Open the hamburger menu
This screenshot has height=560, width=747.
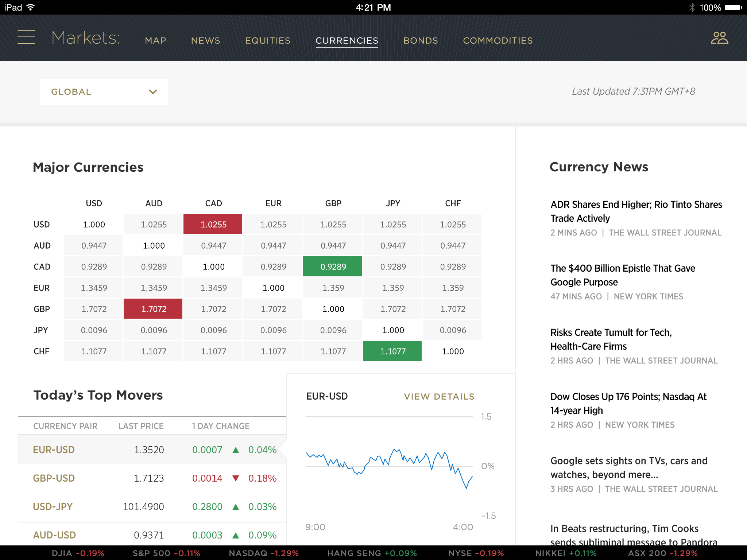26,37
